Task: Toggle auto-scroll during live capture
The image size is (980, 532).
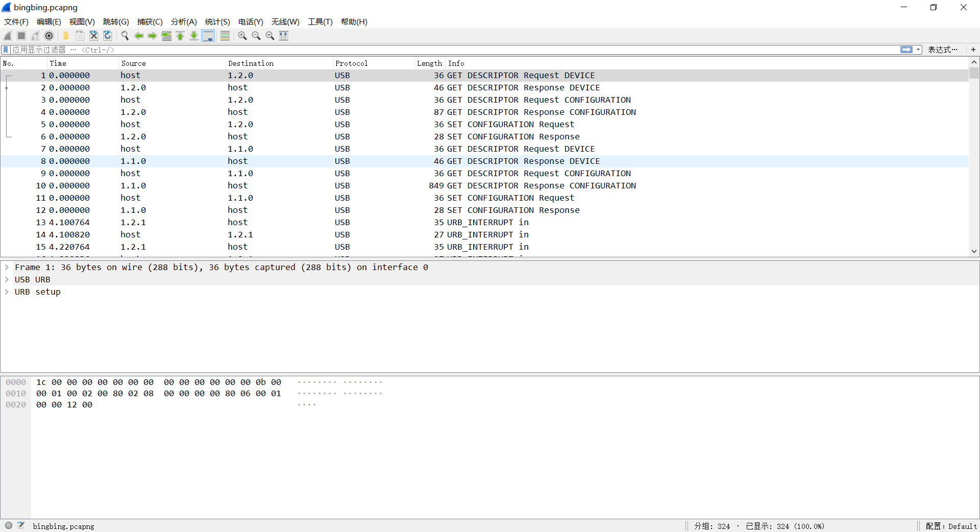Action: (208, 36)
